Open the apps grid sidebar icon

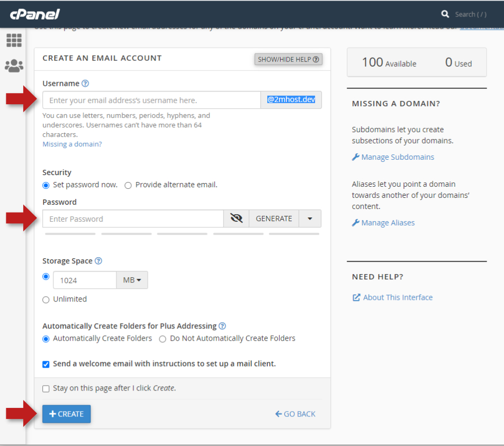14,40
